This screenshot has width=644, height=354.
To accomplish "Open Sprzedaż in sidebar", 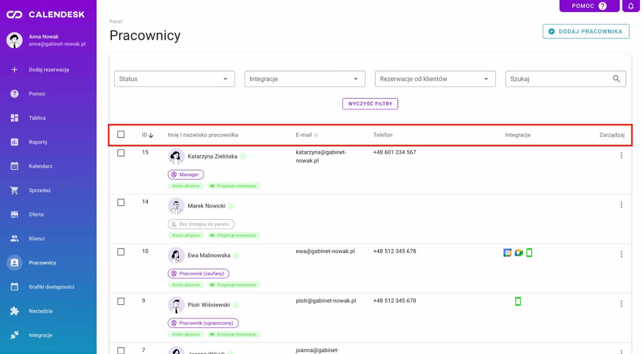I will point(48,191).
